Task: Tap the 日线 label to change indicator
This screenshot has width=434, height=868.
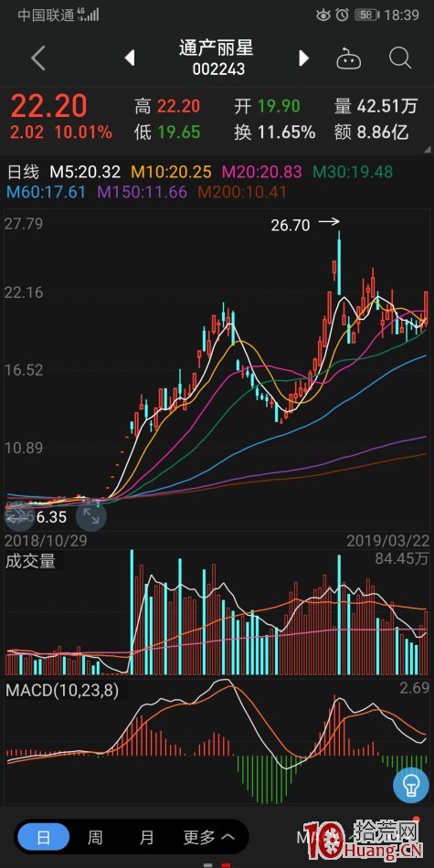Action: [x=23, y=172]
